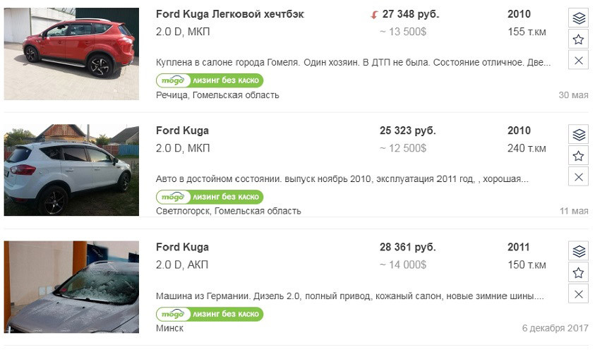Click the mogo leasing badge on Минск listing
This screenshot has height=364, width=607.
[210, 313]
